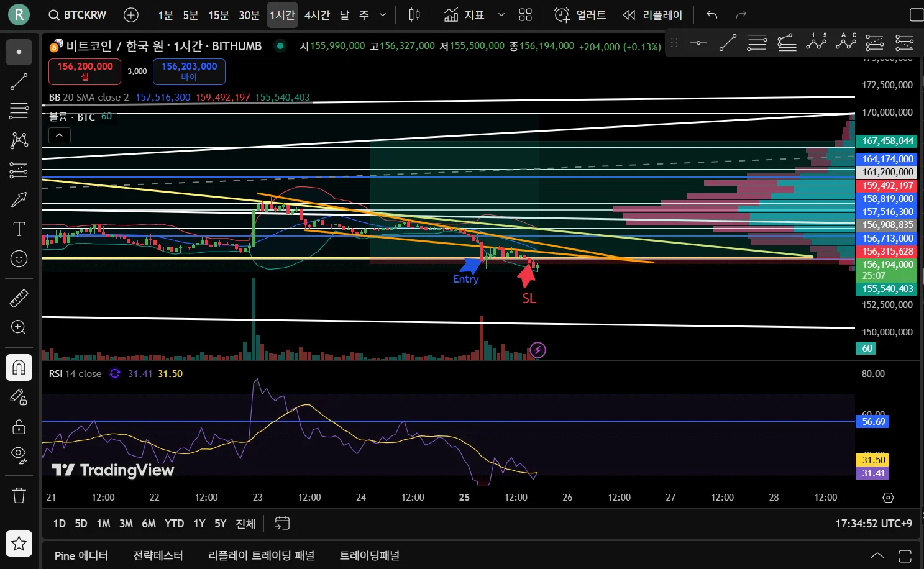Toggle lock all drawings

coord(19,427)
